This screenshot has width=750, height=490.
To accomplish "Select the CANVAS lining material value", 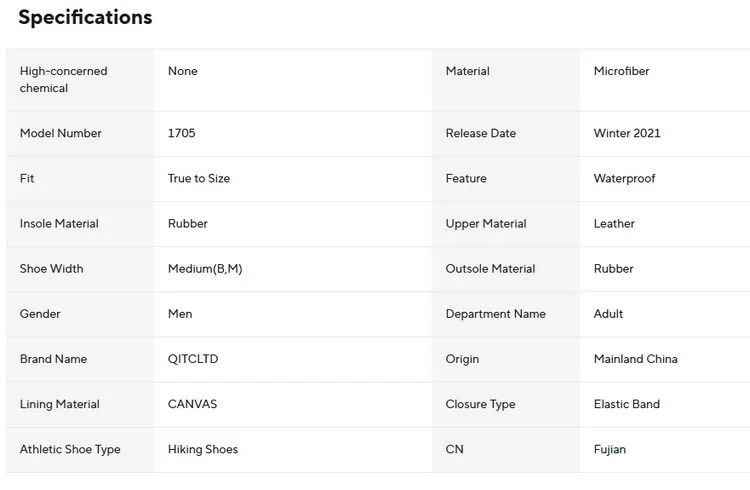I will tap(192, 404).
